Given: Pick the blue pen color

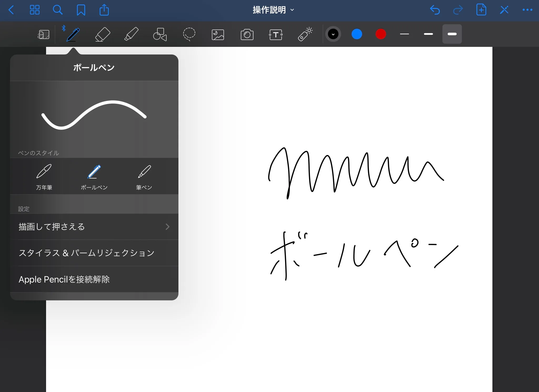Looking at the screenshot, I should (x=357, y=34).
